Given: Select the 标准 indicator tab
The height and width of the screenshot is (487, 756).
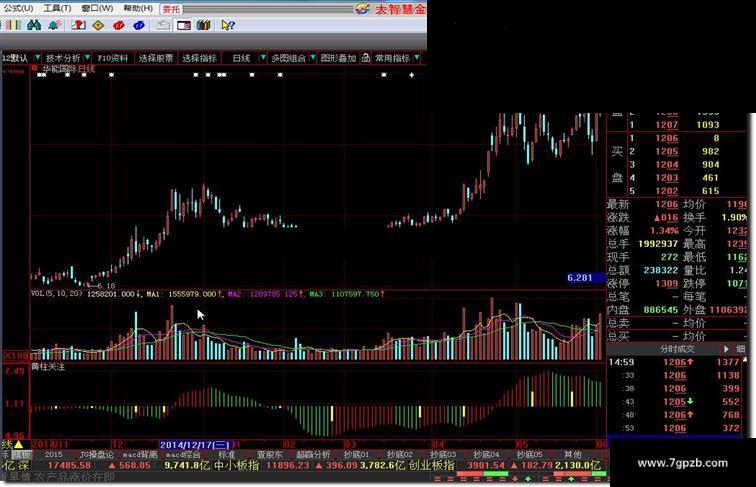Looking at the screenshot, I should 227,455.
